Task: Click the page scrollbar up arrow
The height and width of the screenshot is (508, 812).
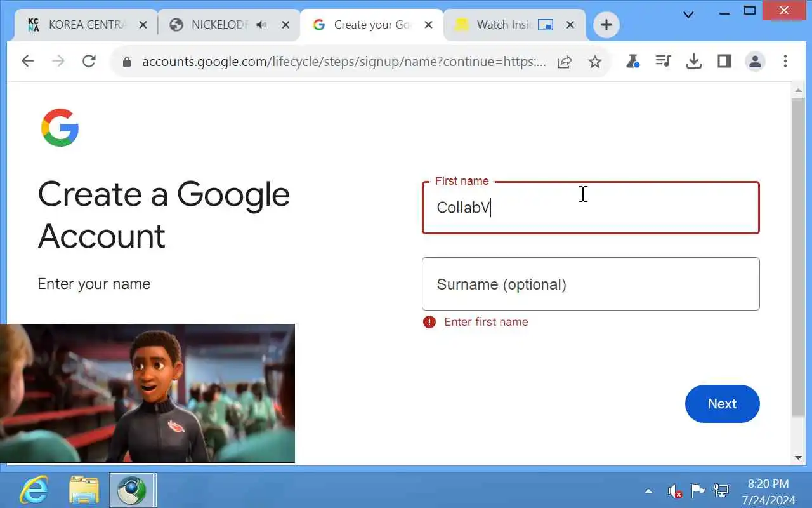Action: [798, 91]
